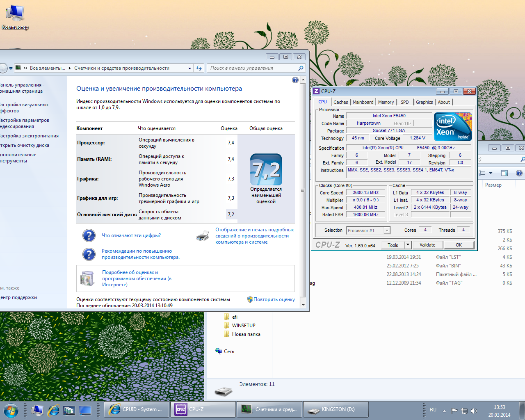The height and width of the screenshot is (420, 525).
Task: Click the Show Desktop quick launch icon
Action: click(85, 410)
